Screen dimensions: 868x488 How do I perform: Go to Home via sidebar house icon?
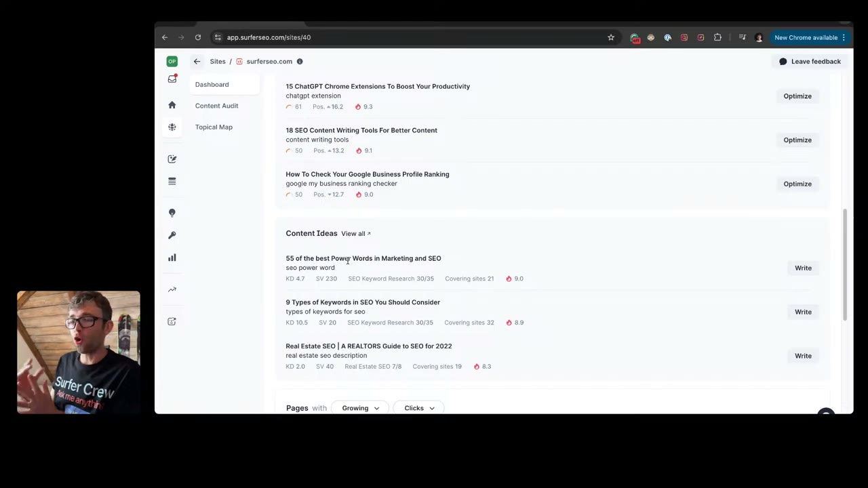[x=172, y=105]
